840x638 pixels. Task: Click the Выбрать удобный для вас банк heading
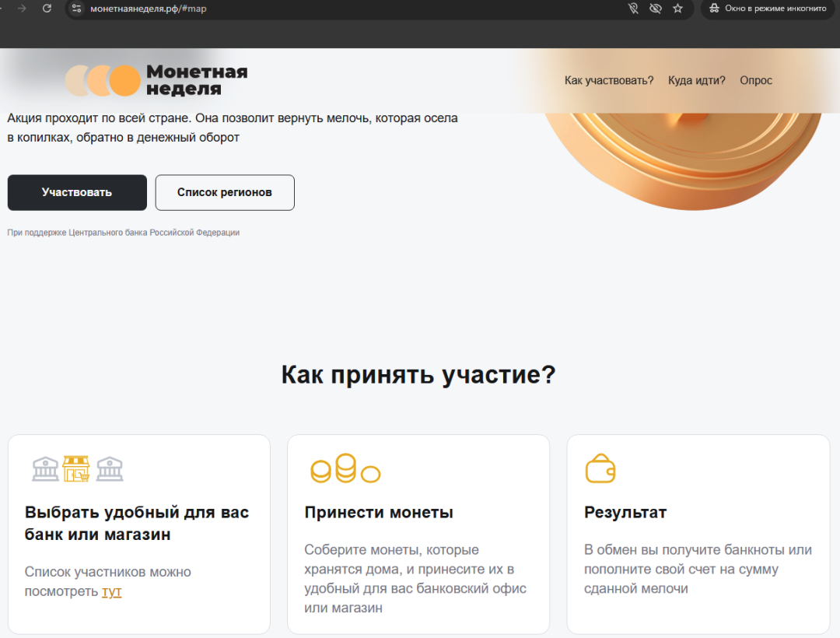137,524
